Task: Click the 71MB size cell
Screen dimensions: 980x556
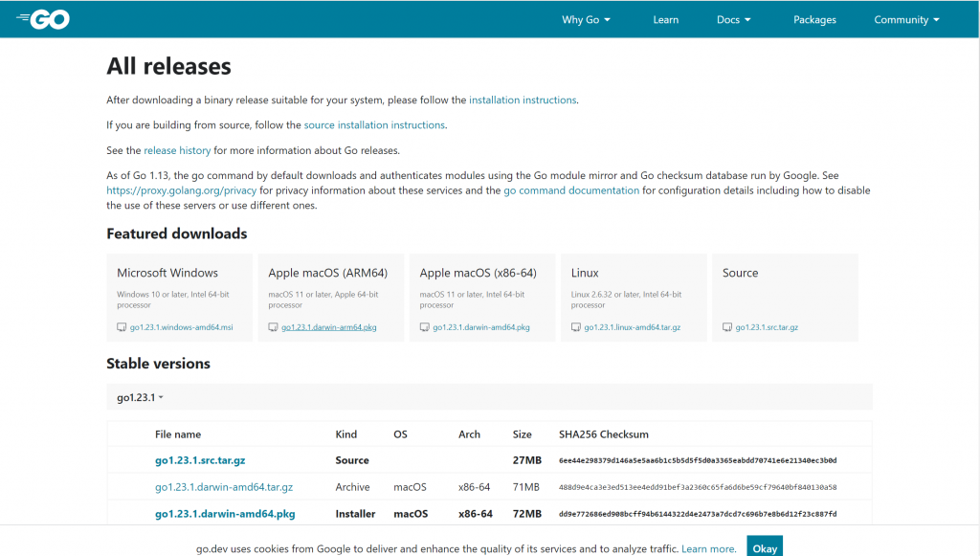Action: pyautogui.click(x=525, y=487)
